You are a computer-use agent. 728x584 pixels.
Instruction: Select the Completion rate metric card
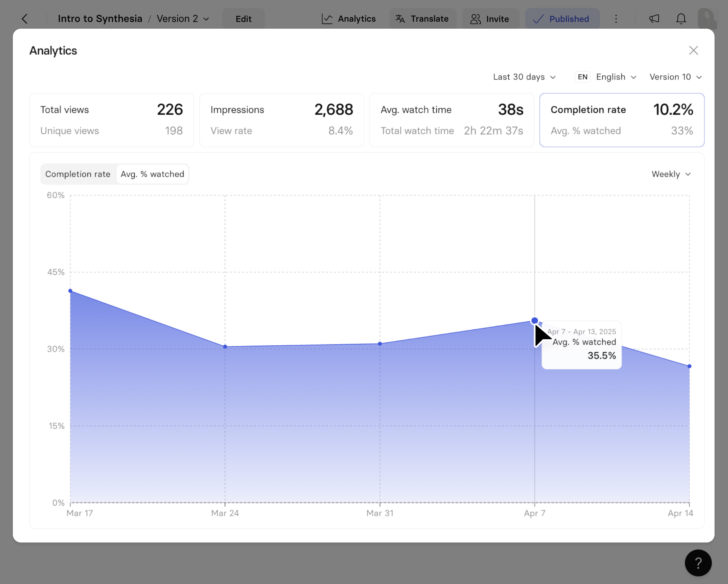point(622,120)
